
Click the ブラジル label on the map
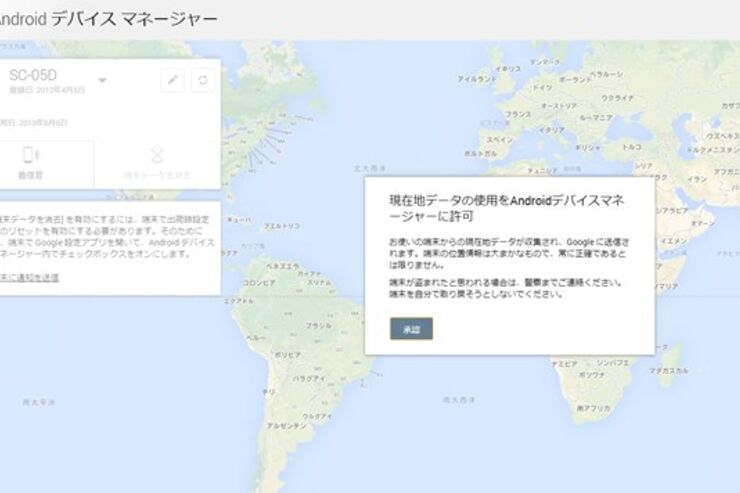319,326
